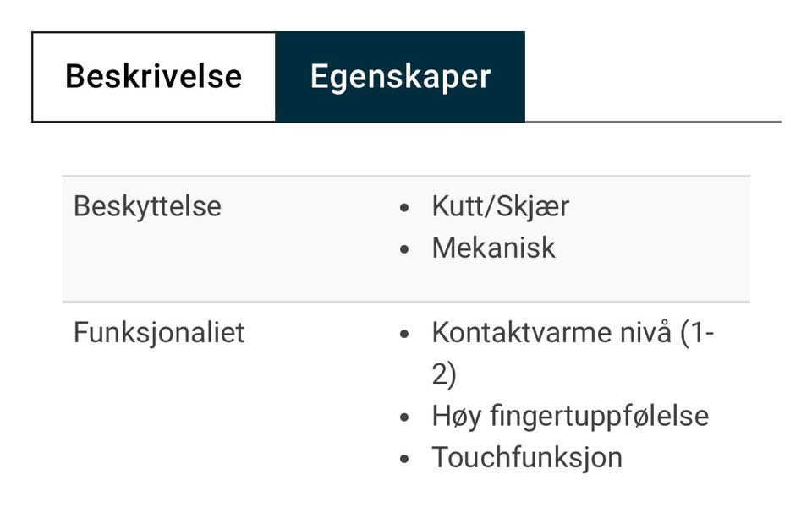The height and width of the screenshot is (529, 812).
Task: Click the bullet before Touchfunksjon
Action: pyautogui.click(x=405, y=459)
